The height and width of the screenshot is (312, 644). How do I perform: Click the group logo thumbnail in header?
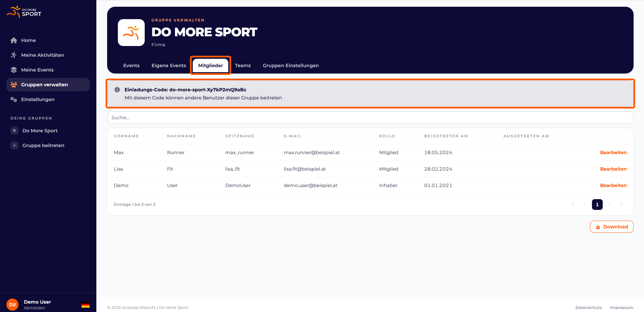[x=131, y=33]
